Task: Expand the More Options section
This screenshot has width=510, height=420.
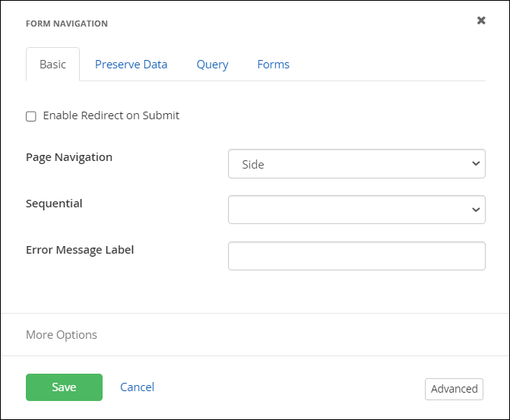Action: coord(62,335)
